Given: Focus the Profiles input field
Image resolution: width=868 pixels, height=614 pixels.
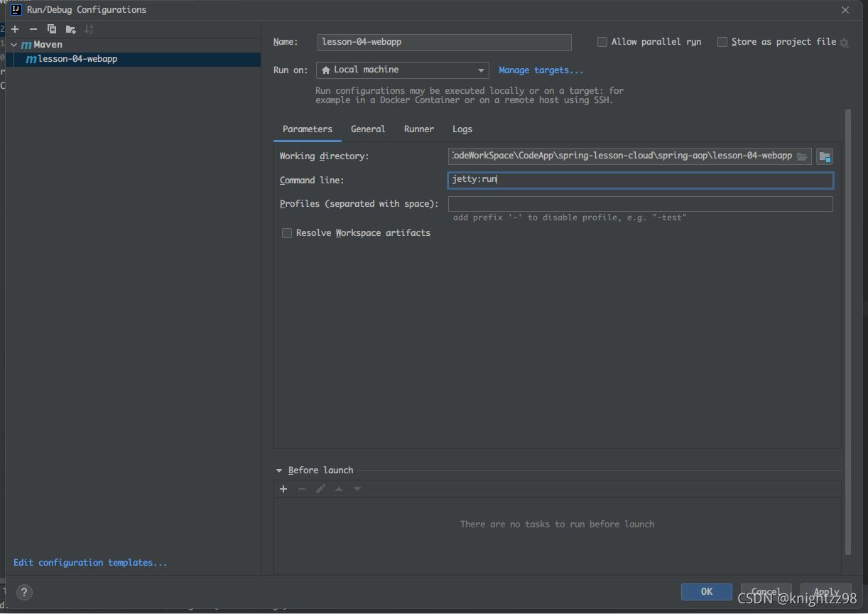Looking at the screenshot, I should coord(641,204).
